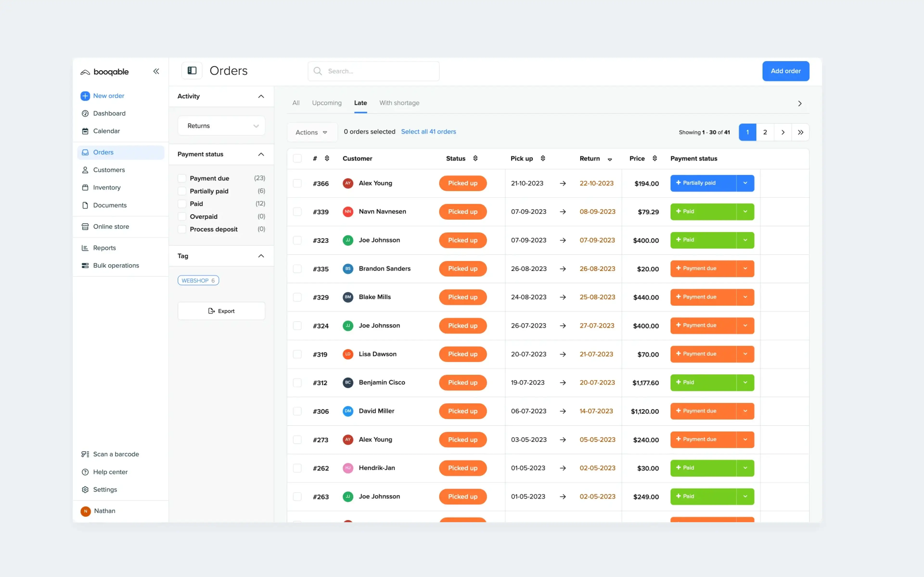
Task: Select order #366 row checkbox
Action: (297, 183)
